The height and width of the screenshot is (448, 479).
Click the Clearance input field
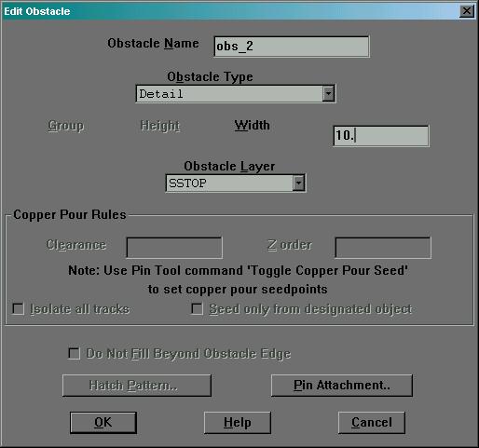[174, 248]
